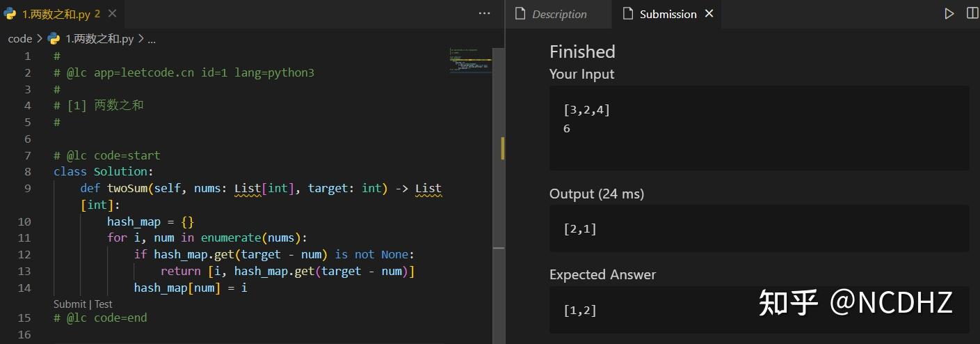Screen dimensions: 980x344
Task: Select the Submission tab
Action: pos(668,14)
